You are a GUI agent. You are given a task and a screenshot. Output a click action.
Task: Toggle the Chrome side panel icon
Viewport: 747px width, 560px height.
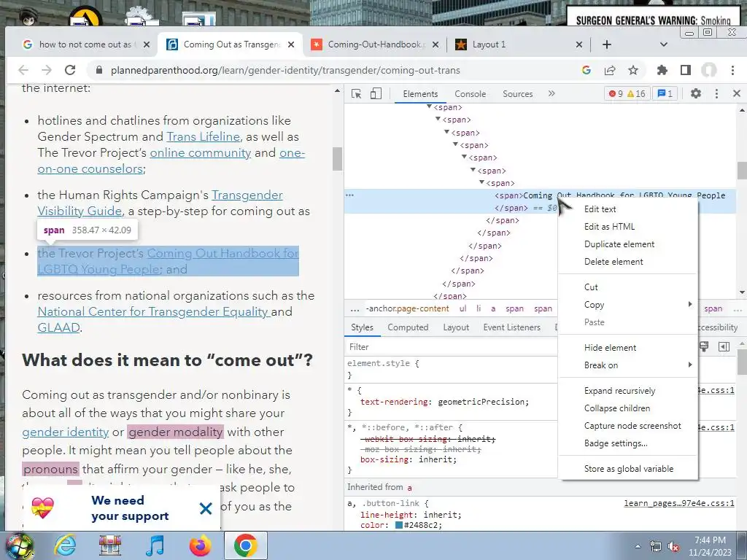(686, 70)
